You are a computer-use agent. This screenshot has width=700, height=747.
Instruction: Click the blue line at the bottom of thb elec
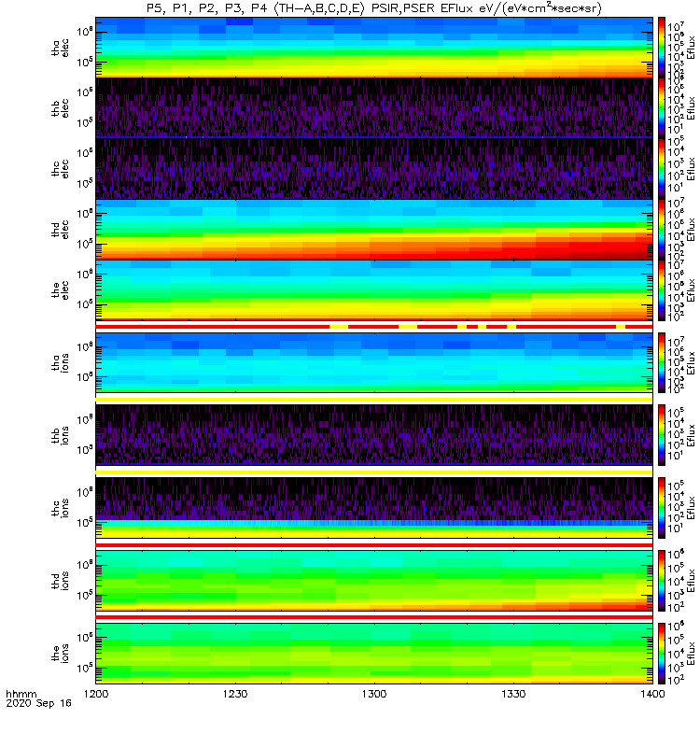click(374, 137)
